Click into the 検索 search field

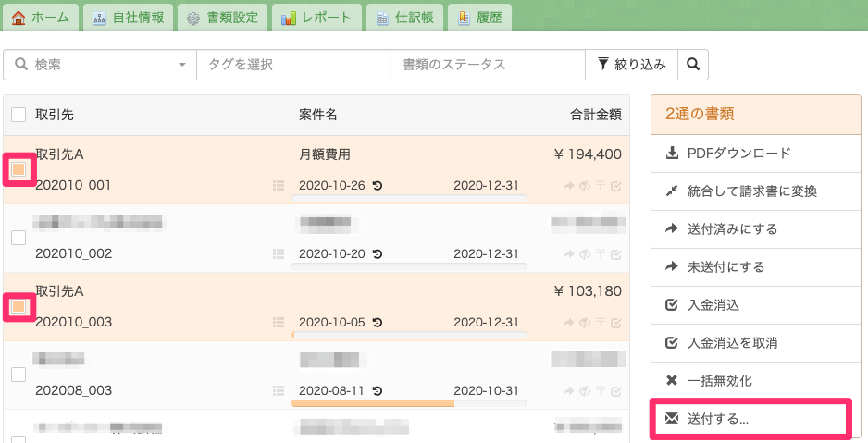[x=100, y=65]
